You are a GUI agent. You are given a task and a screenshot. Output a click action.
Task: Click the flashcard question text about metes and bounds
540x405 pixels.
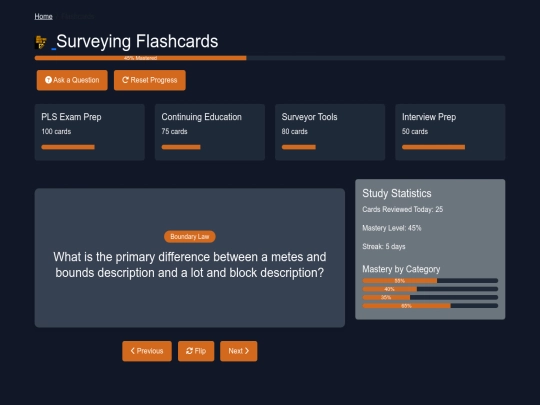[x=190, y=265]
